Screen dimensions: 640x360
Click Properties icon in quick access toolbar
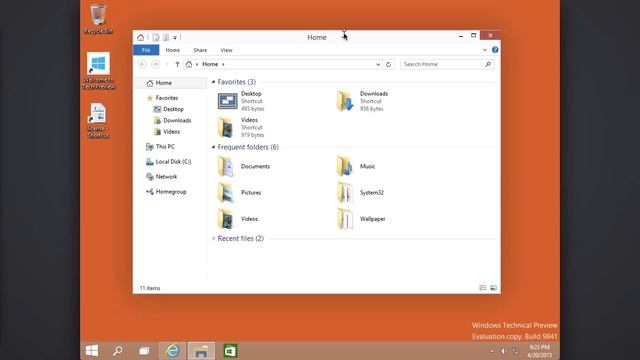tap(156, 38)
